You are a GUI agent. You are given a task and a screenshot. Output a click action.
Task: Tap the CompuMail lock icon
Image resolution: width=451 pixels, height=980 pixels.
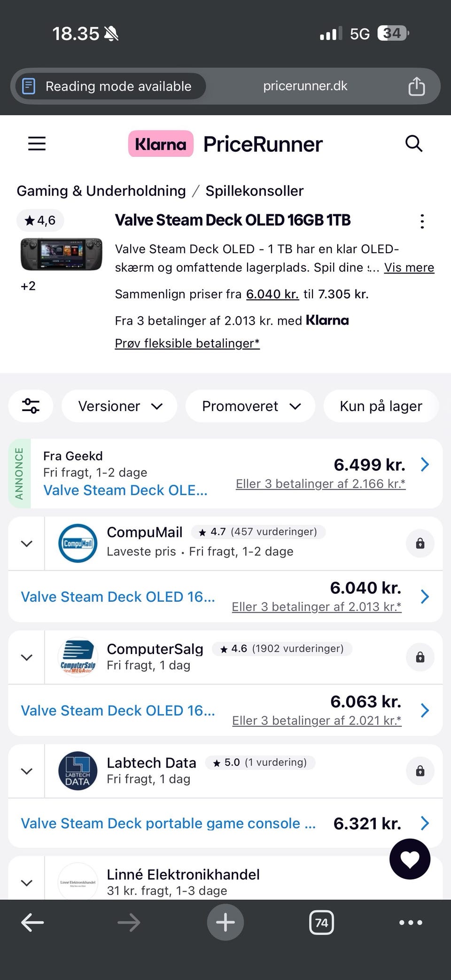point(420,544)
